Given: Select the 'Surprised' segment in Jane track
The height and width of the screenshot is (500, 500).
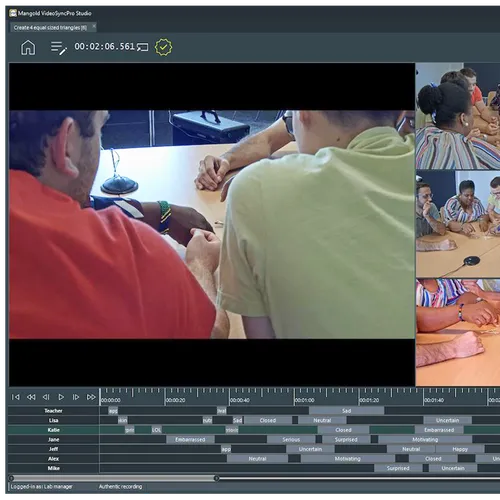Looking at the screenshot, I should point(346,439).
